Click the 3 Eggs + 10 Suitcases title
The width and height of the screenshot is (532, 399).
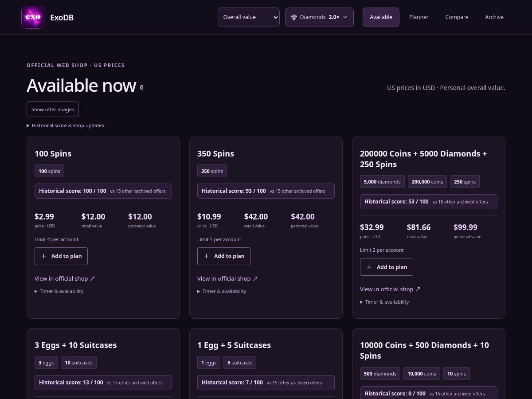76,345
